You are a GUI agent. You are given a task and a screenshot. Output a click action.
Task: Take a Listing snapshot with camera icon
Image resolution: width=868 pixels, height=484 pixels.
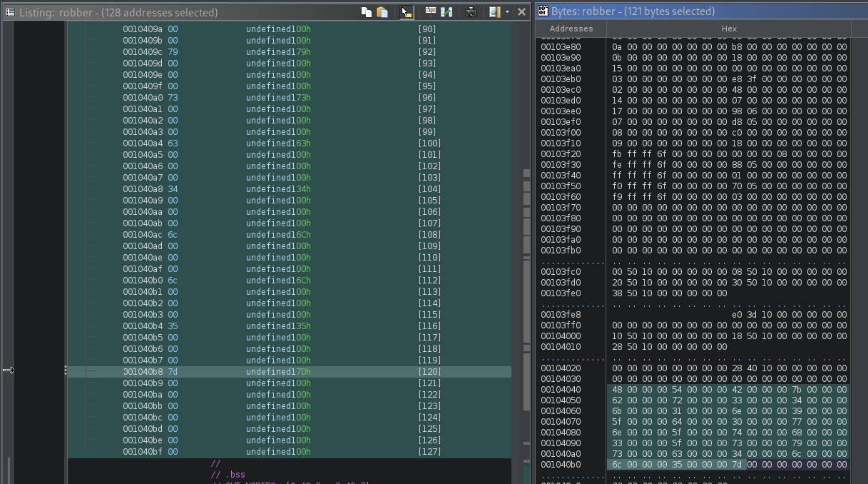[471, 12]
